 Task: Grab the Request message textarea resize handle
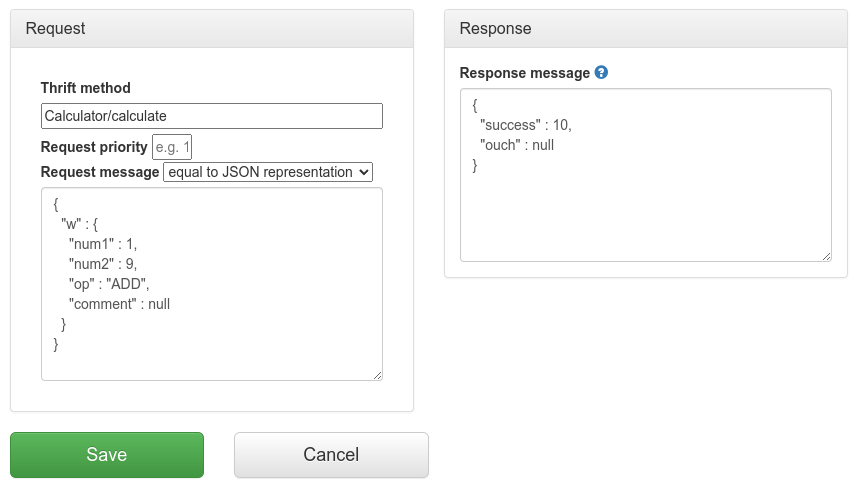pyautogui.click(x=377, y=375)
